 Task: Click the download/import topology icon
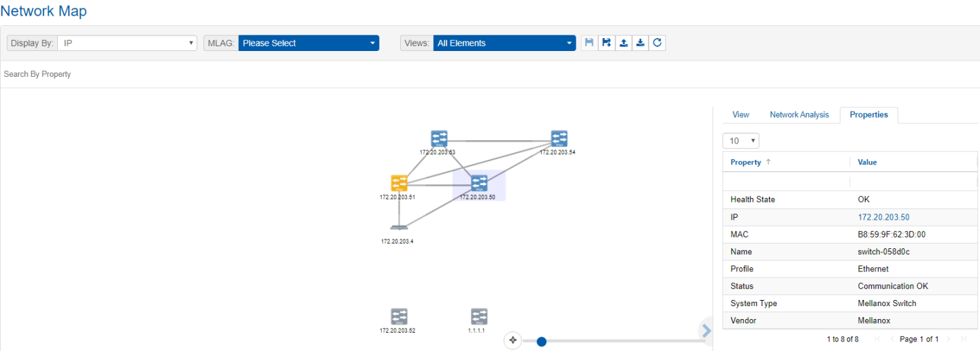[x=640, y=43]
